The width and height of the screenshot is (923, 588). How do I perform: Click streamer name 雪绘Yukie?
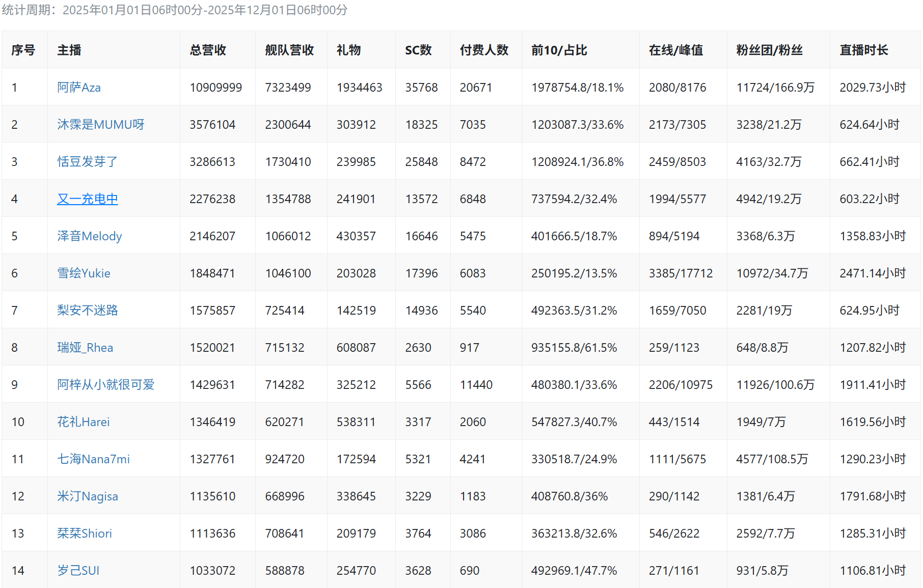(84, 273)
